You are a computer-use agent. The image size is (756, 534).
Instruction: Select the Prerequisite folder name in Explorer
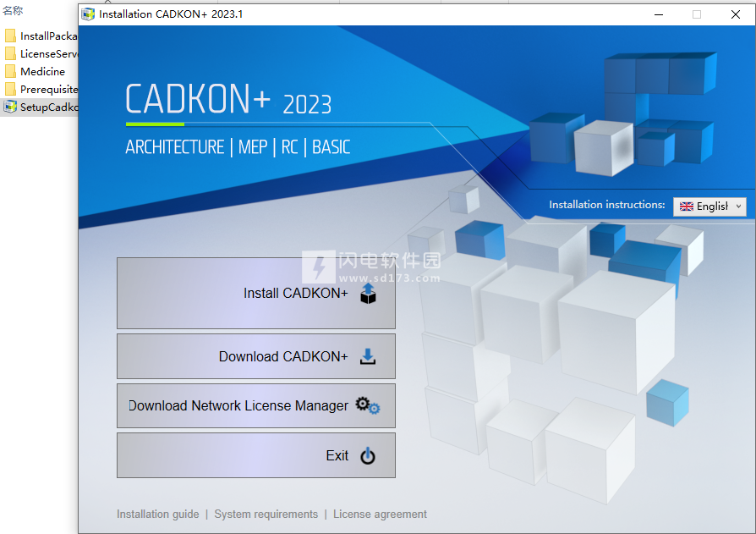tap(49, 89)
